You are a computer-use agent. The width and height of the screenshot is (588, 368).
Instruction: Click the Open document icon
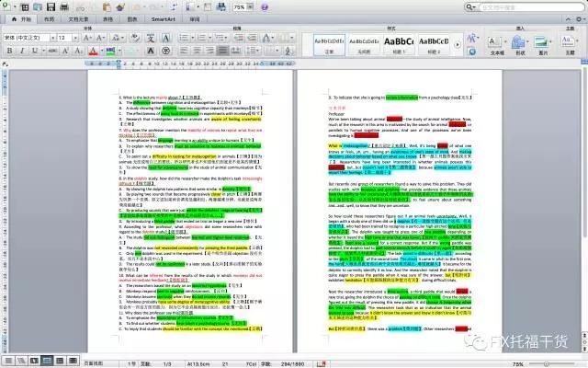point(38,6)
